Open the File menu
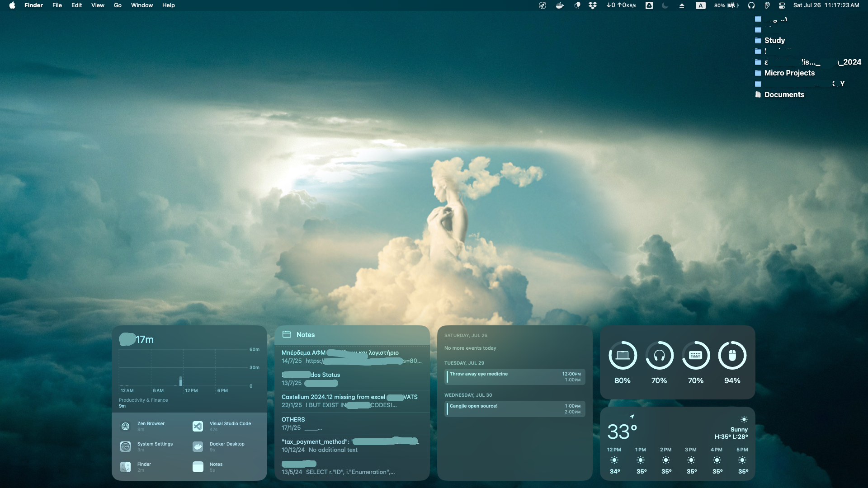The height and width of the screenshot is (488, 868). [x=57, y=5]
